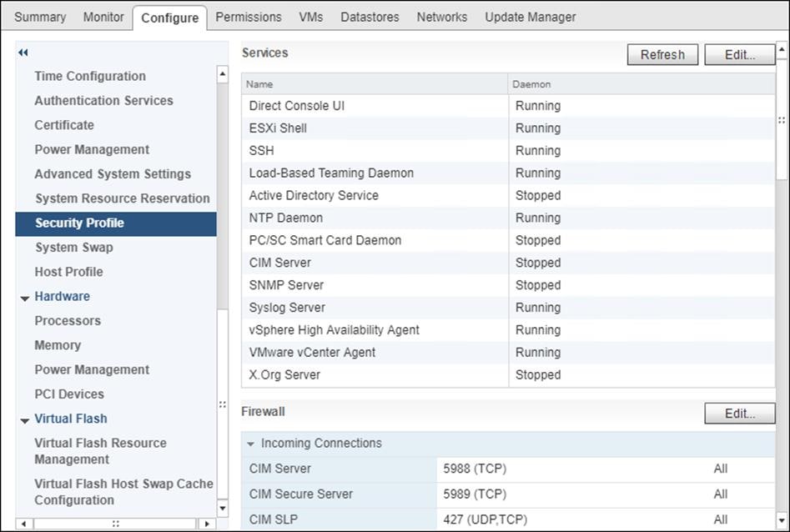The image size is (790, 532).
Task: Collapse the navigation sidebar using the double-arrow icon
Action: click(23, 53)
